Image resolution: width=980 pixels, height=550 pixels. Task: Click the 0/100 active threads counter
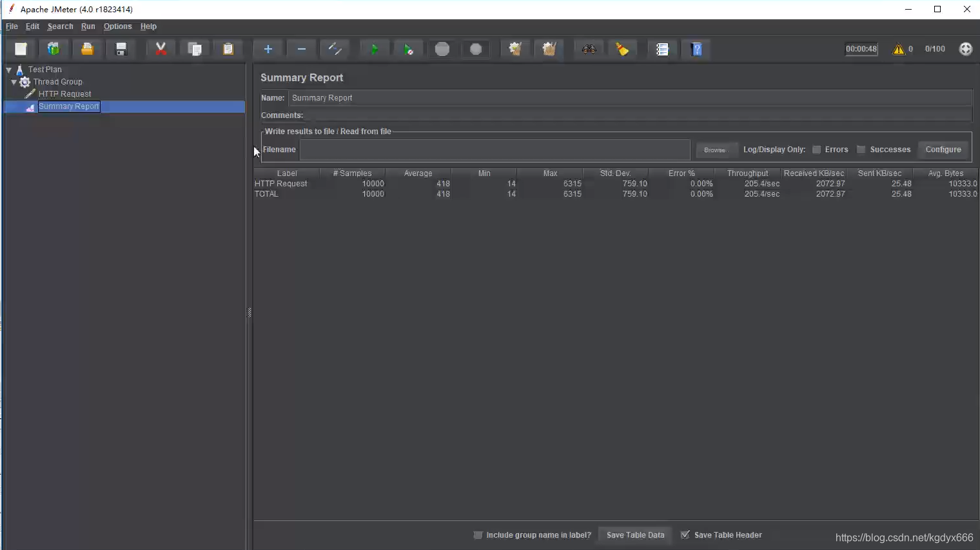(x=935, y=49)
